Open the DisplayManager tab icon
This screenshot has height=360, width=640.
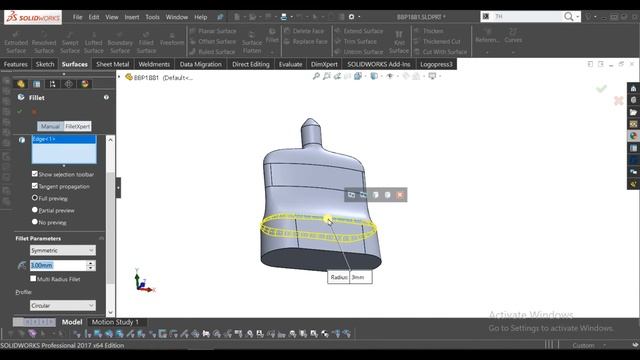click(x=85, y=84)
